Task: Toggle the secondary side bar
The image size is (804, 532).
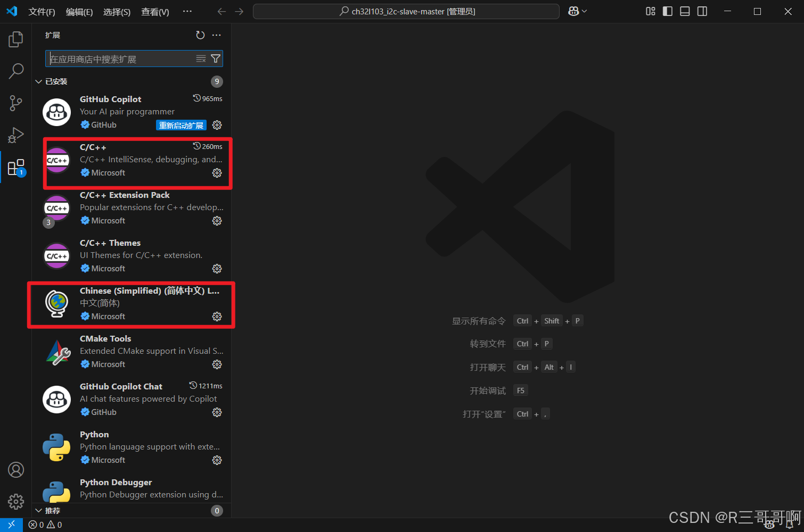Action: 702,11
